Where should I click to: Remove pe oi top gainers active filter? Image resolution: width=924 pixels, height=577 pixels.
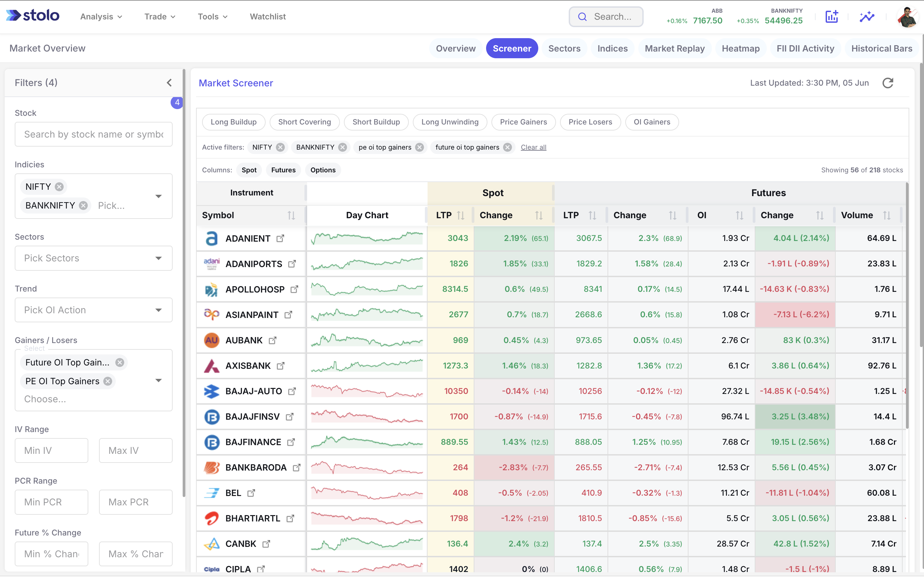(420, 147)
